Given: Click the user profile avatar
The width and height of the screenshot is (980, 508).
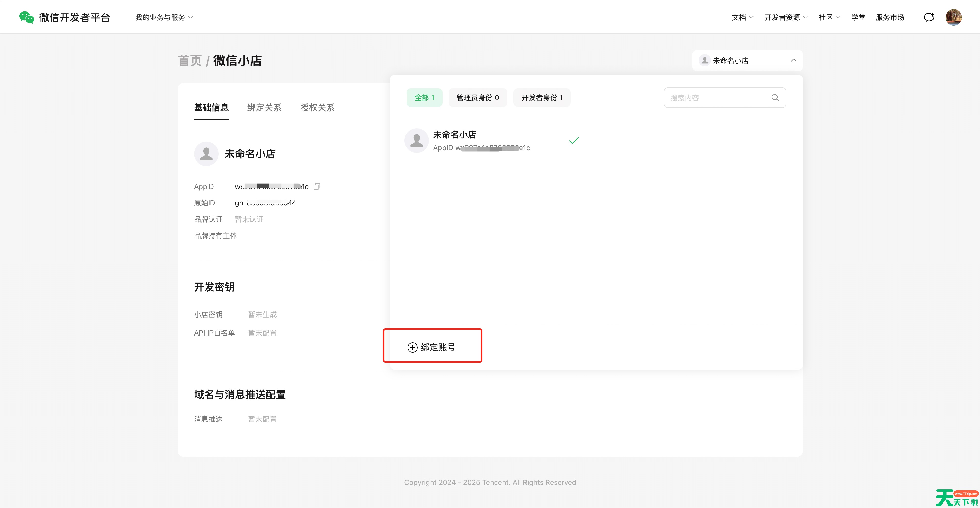Looking at the screenshot, I should 953,17.
